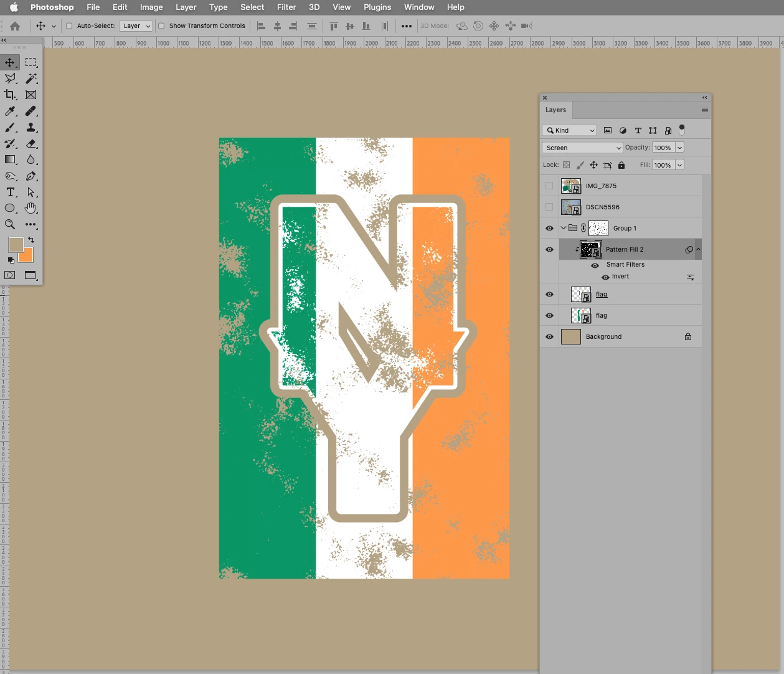
Task: Select the Move tool
Action: (x=10, y=62)
